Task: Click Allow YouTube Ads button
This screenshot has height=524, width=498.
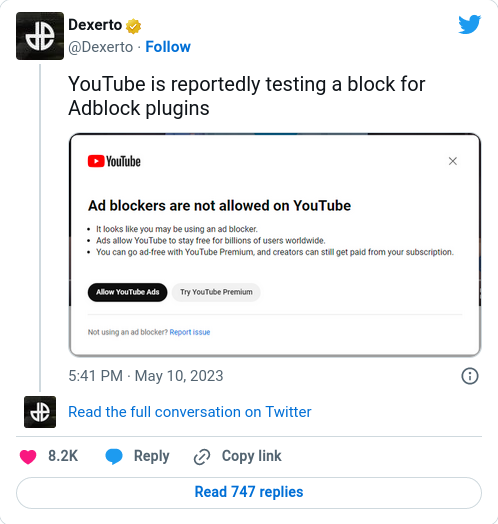Action: (127, 292)
